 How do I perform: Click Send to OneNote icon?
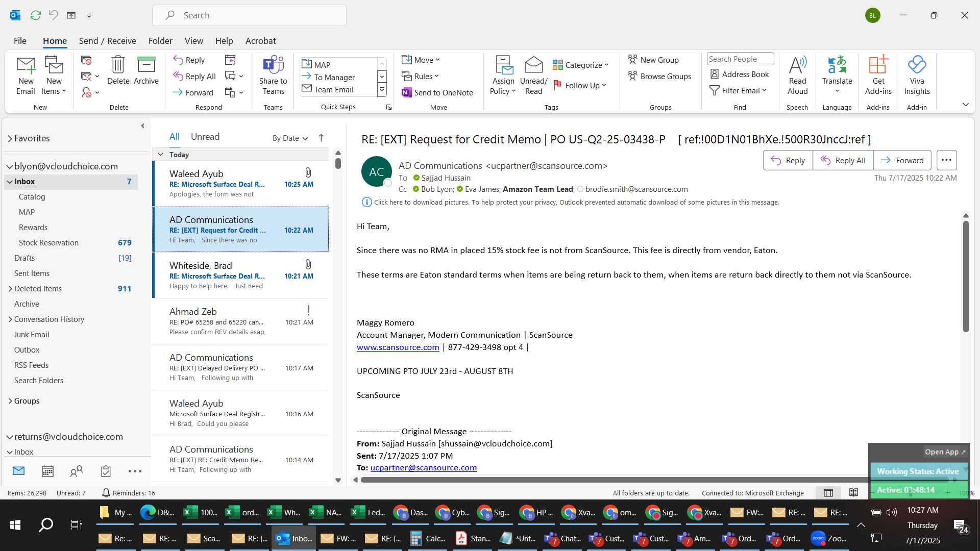(437, 92)
